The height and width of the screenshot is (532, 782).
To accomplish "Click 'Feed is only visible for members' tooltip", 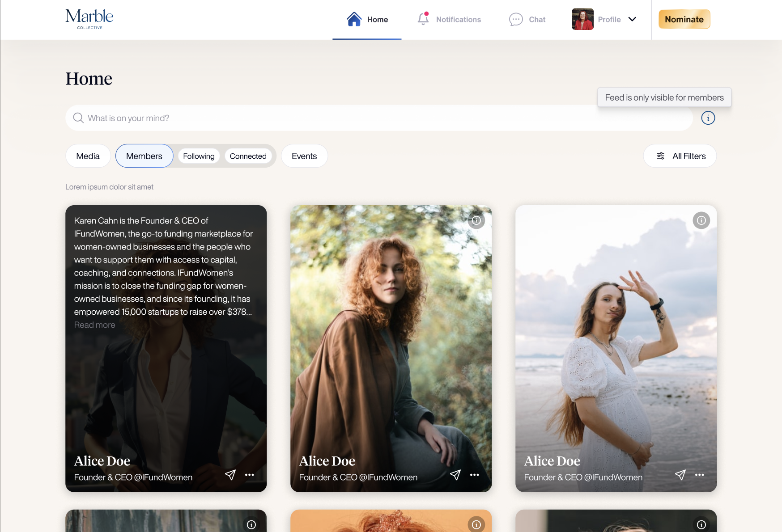I will click(664, 97).
